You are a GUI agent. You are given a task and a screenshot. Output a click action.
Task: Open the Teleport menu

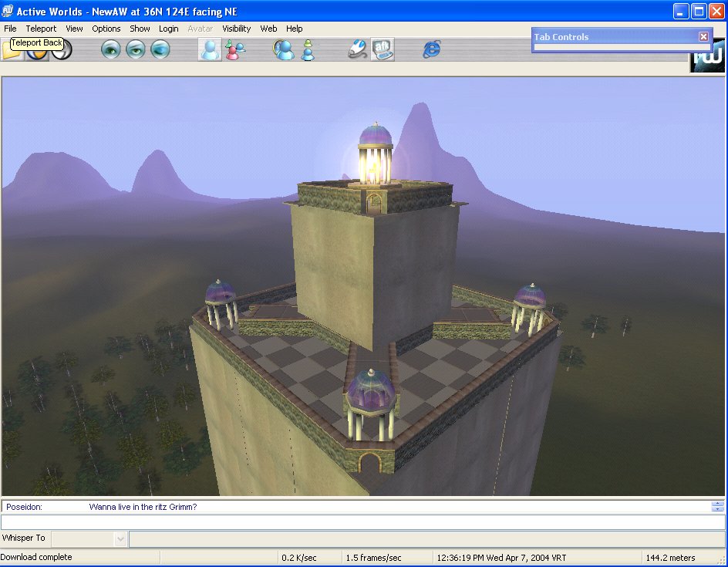coord(41,29)
